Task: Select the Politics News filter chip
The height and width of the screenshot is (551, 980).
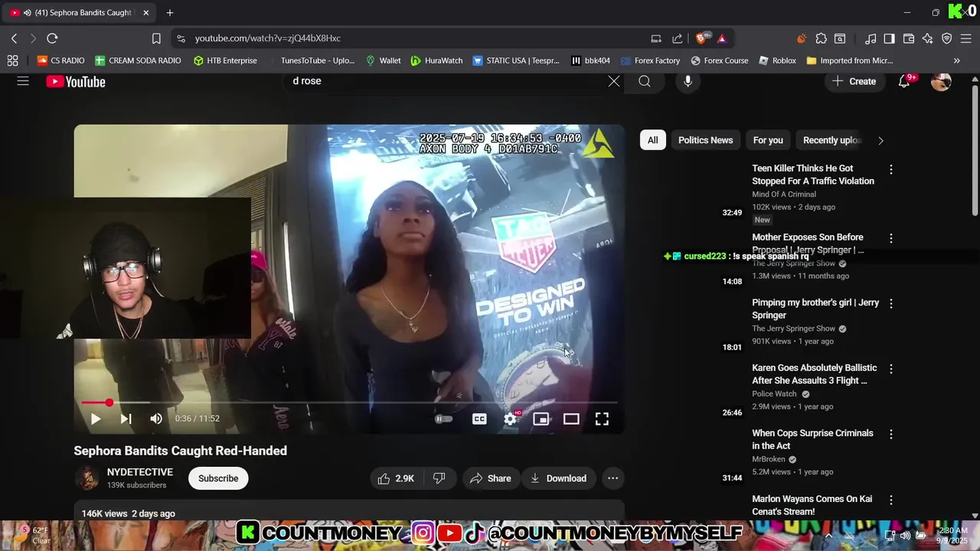Action: tap(705, 140)
